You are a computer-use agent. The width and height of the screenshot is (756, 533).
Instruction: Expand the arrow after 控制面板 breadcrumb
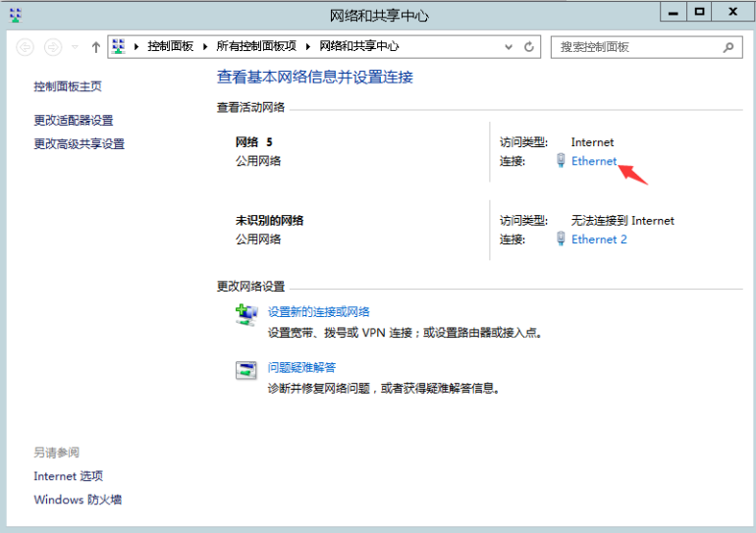click(x=205, y=47)
